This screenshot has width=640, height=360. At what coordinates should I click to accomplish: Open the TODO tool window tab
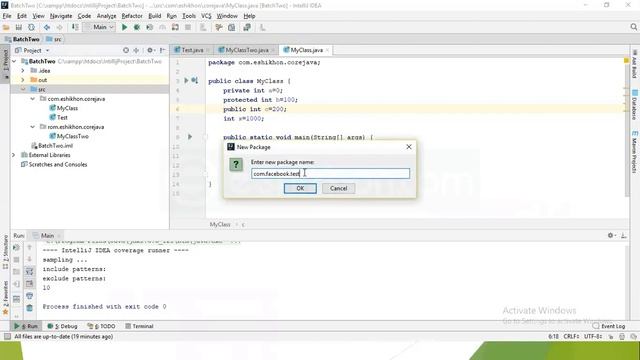[x=102, y=326]
